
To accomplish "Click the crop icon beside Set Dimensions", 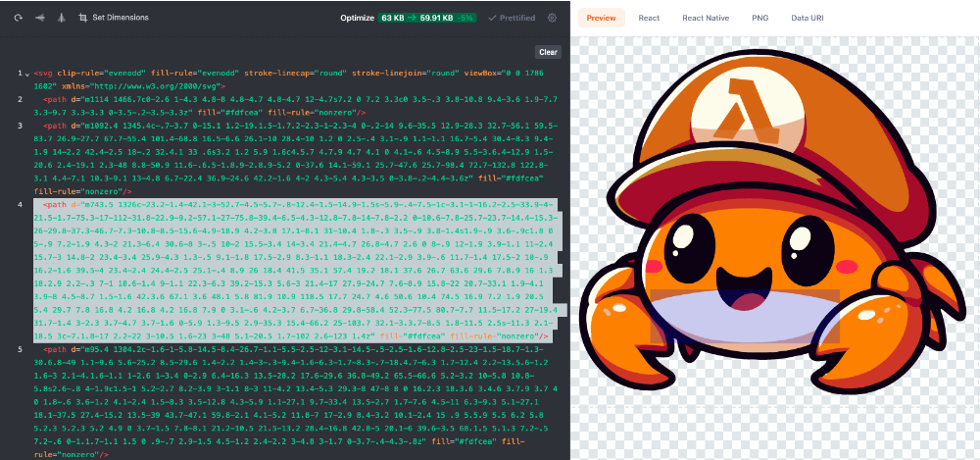I will point(82,18).
